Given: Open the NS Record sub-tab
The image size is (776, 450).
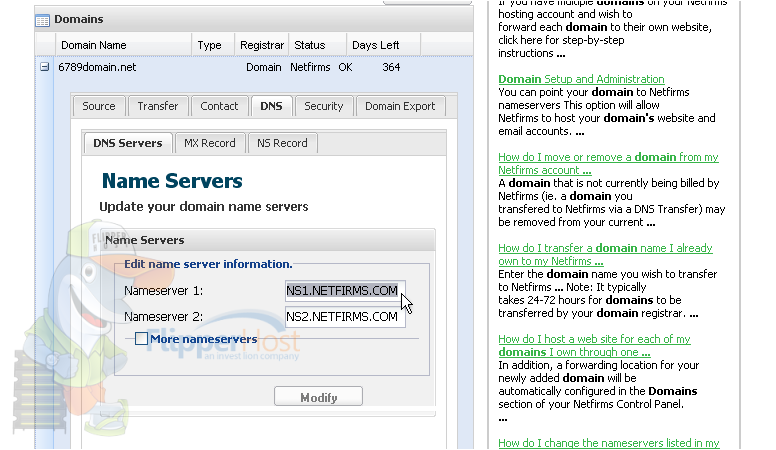Looking at the screenshot, I should click(x=282, y=143).
